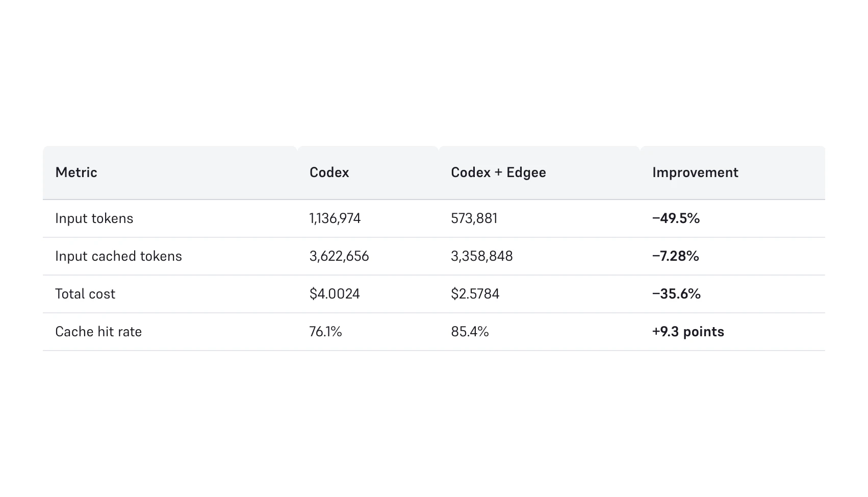Click the Metric column header
Image resolution: width=868 pixels, height=497 pixels.
[76, 172]
